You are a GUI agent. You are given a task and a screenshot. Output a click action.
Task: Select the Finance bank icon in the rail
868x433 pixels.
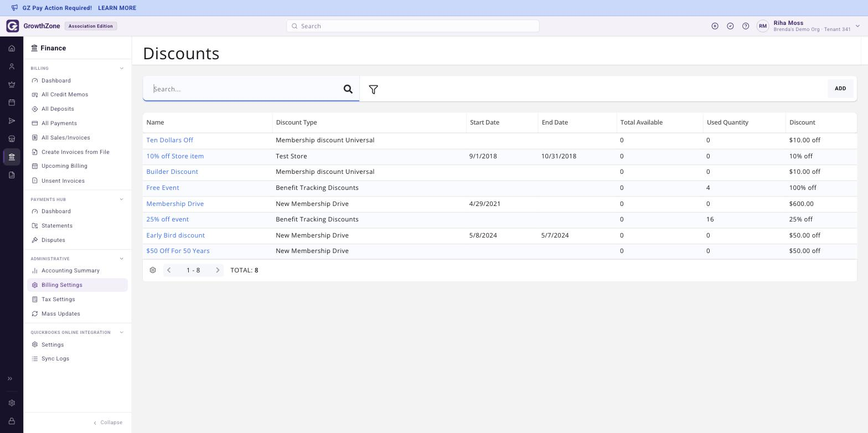click(x=12, y=157)
